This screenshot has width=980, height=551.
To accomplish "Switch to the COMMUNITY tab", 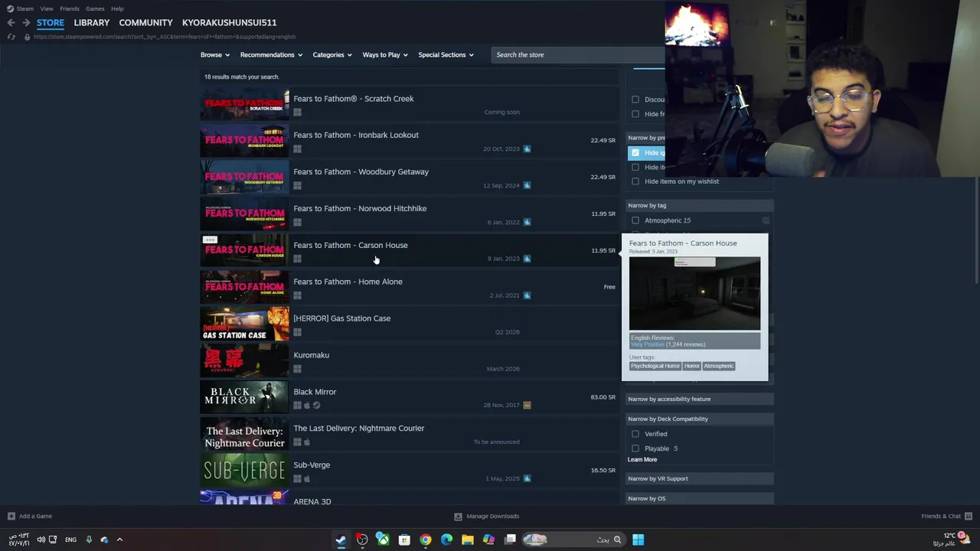I will [145, 22].
